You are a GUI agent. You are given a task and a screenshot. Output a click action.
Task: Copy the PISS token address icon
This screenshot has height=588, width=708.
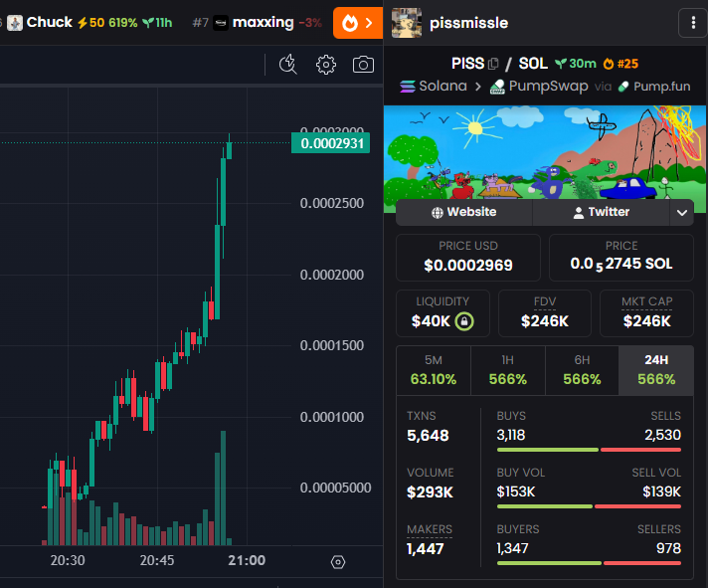tap(493, 64)
